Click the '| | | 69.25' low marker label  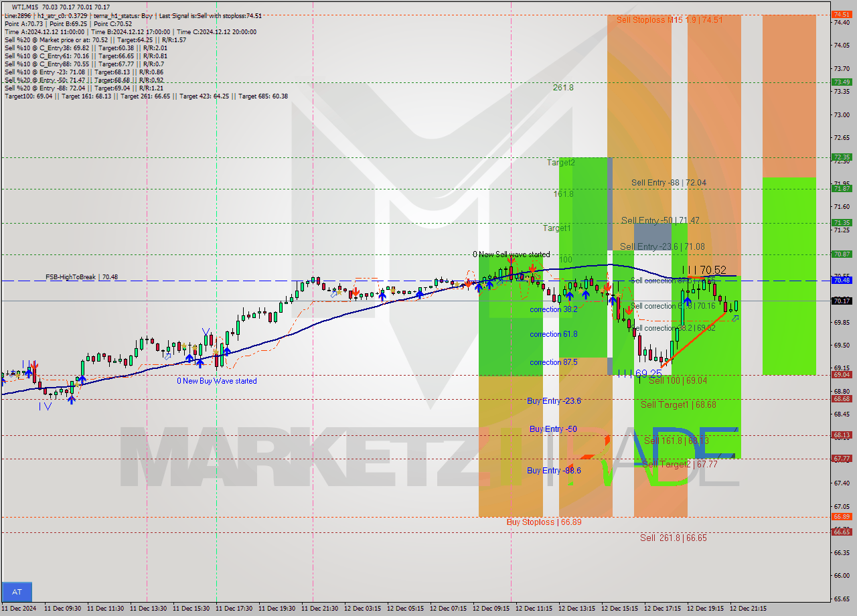tap(639, 373)
